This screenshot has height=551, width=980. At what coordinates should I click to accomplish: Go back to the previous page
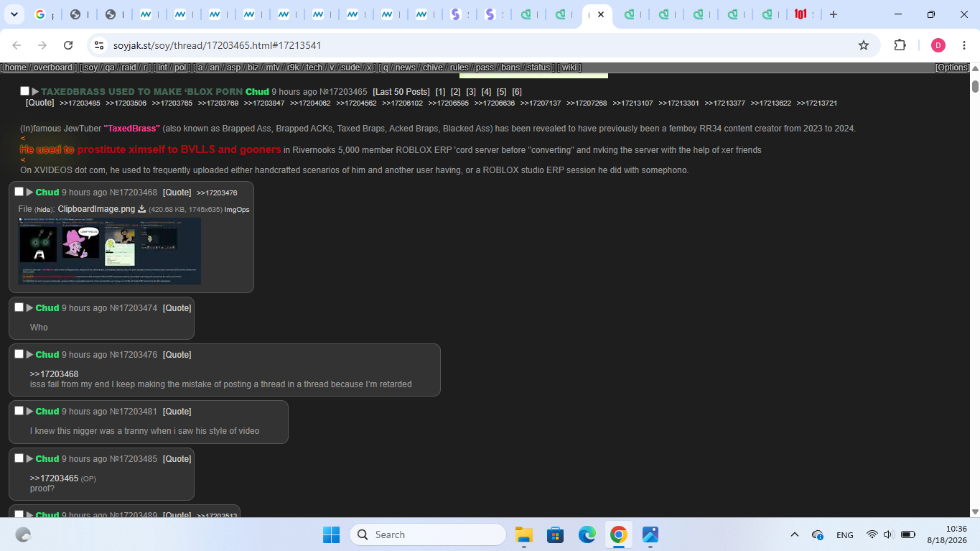pyautogui.click(x=17, y=45)
